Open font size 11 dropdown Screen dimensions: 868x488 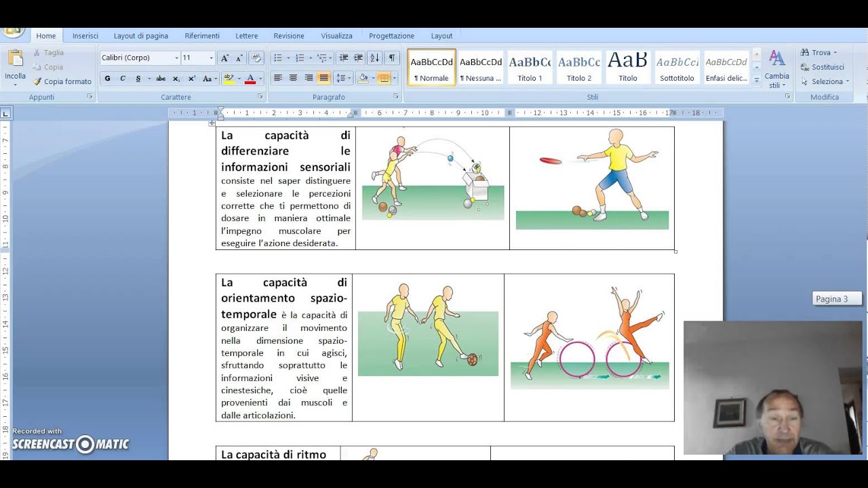(211, 58)
